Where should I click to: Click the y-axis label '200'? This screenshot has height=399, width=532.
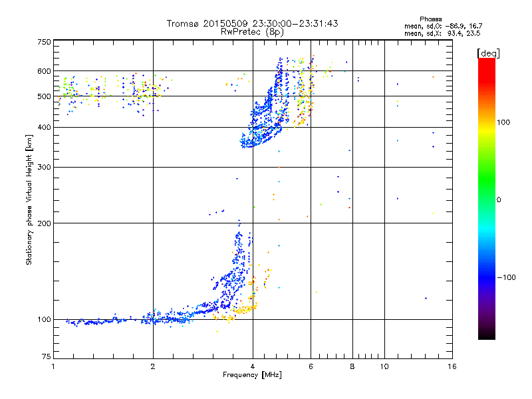[44, 223]
